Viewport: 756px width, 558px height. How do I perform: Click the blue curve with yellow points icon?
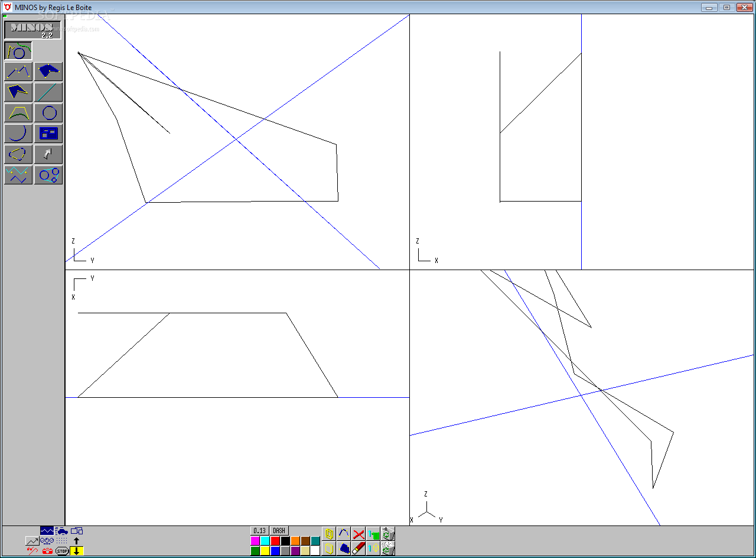pos(344,534)
